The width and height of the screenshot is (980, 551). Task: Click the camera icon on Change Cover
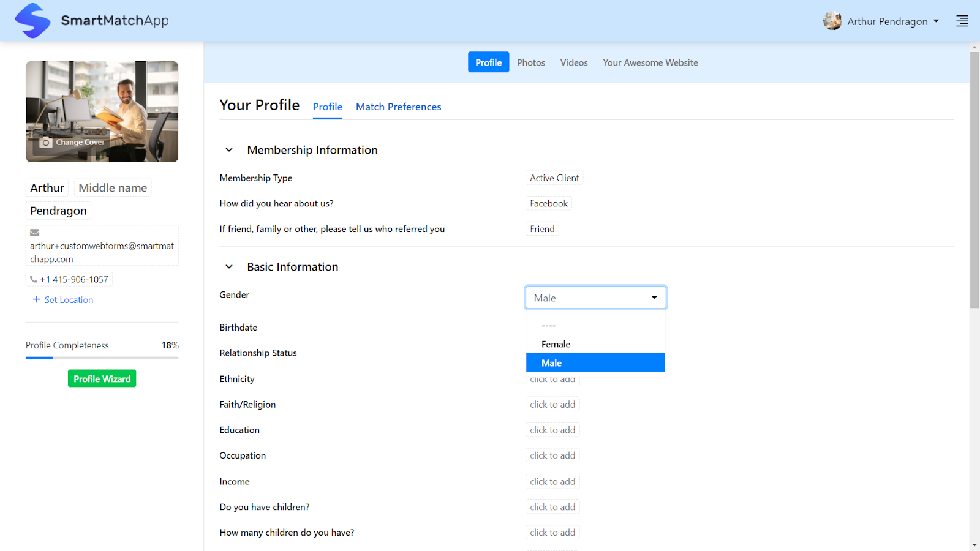click(x=45, y=142)
